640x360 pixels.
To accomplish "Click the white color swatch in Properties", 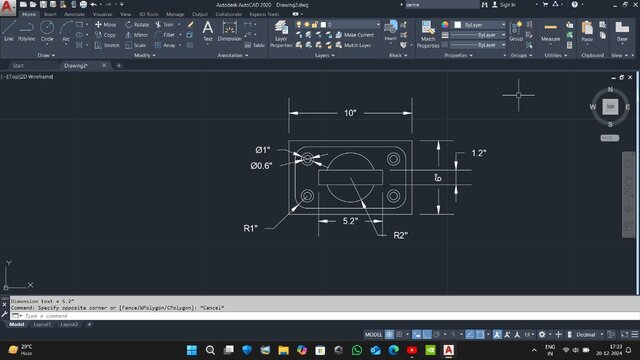I will click(x=458, y=25).
